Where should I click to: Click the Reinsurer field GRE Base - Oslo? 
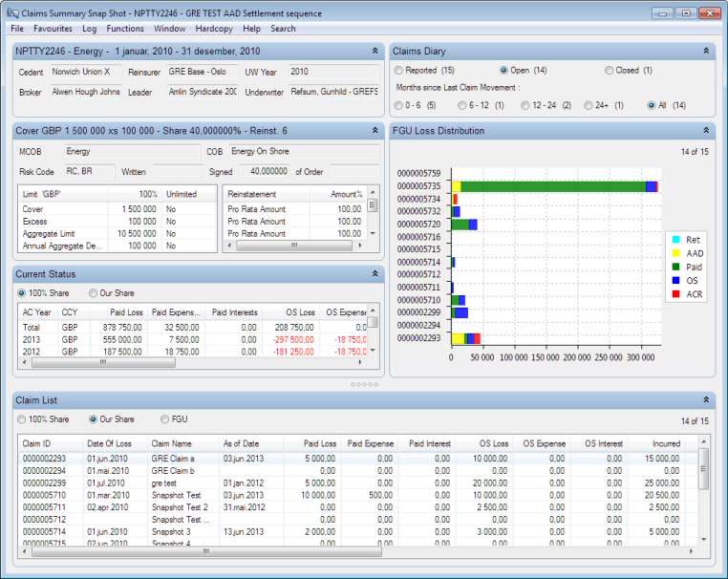coord(203,72)
